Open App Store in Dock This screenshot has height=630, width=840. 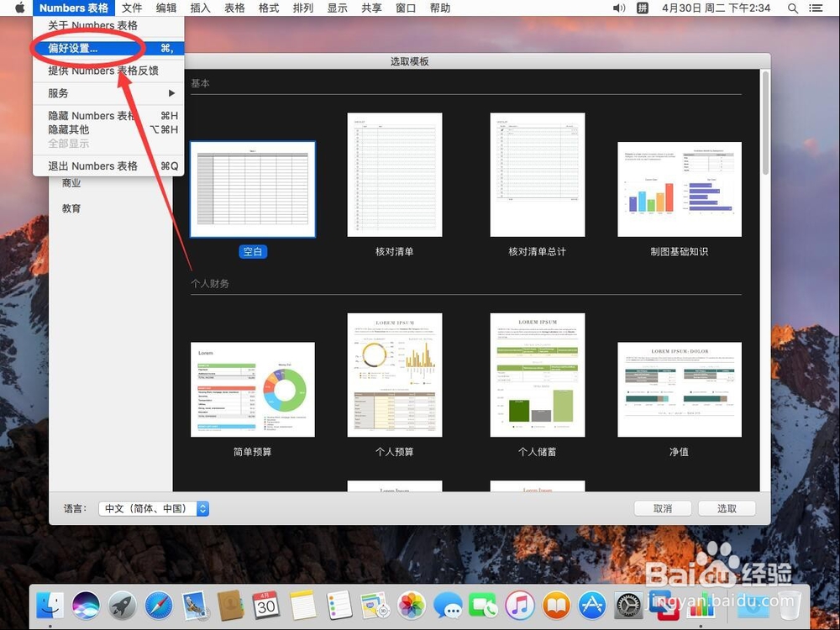(592, 606)
